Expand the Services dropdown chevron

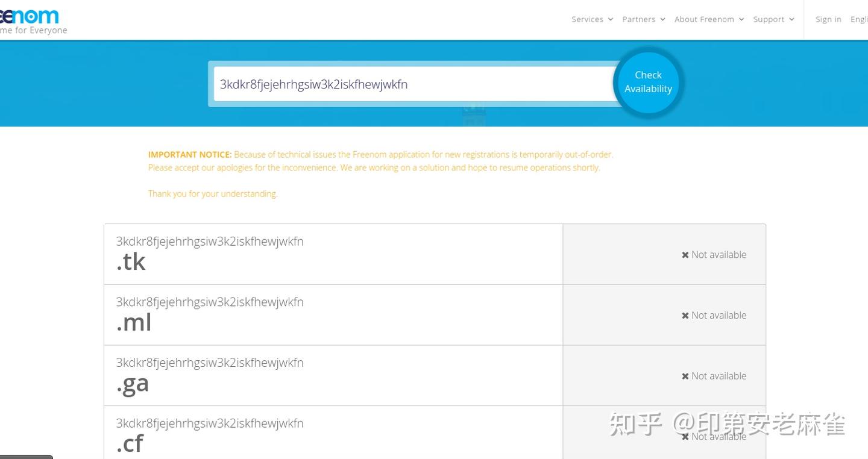(611, 19)
